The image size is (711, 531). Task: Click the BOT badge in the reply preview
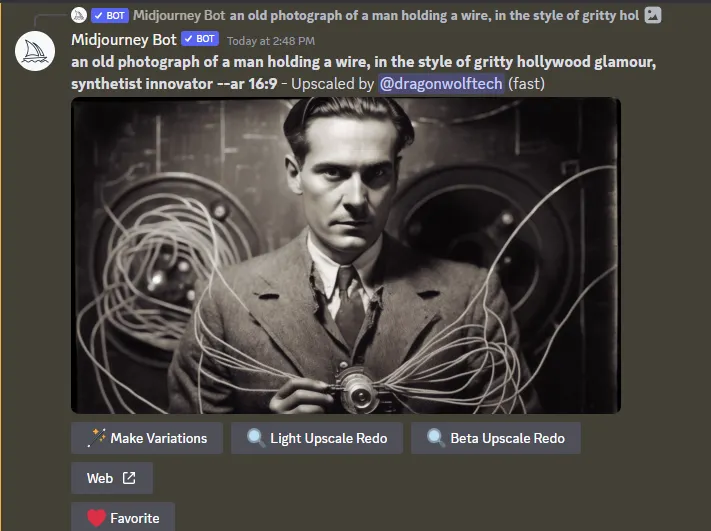(x=110, y=15)
